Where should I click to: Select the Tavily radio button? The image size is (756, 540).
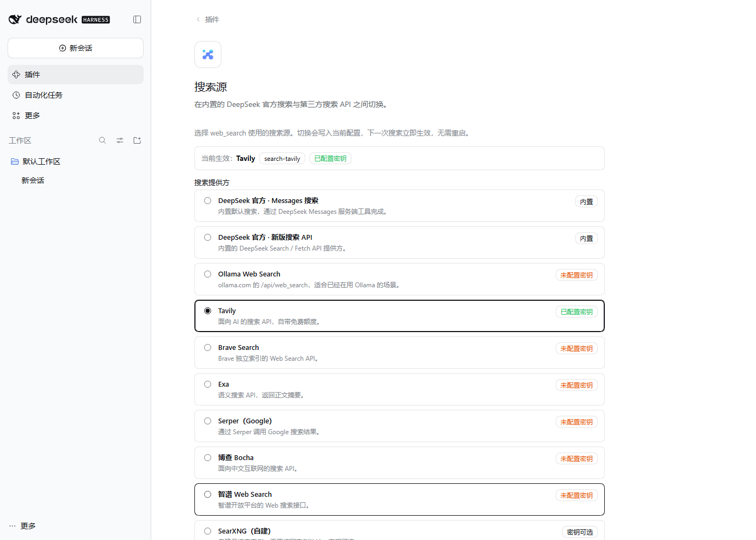pyautogui.click(x=207, y=311)
